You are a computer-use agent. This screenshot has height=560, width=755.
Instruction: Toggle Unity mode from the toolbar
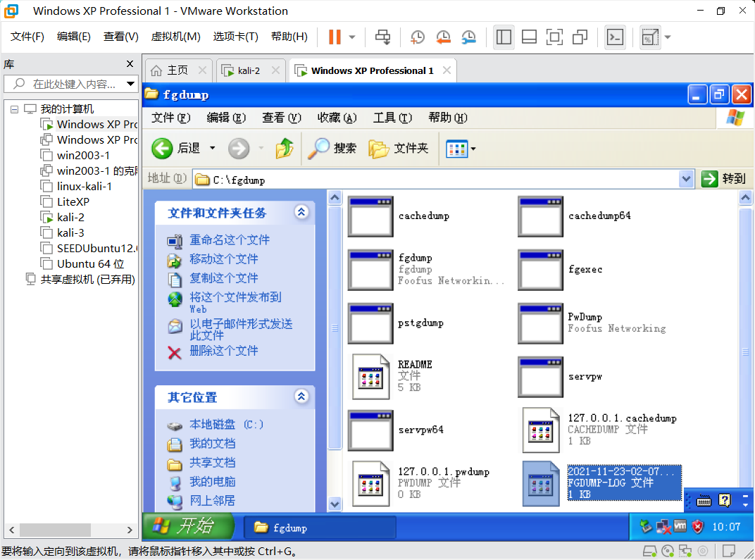tap(579, 37)
